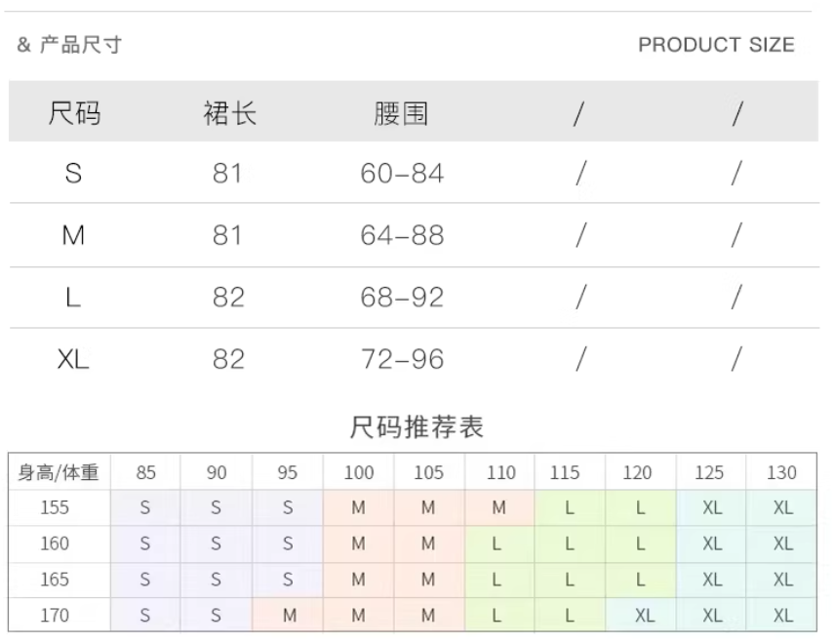The image size is (835, 644).
Task: Select the 尺码 column header
Action: [x=74, y=113]
